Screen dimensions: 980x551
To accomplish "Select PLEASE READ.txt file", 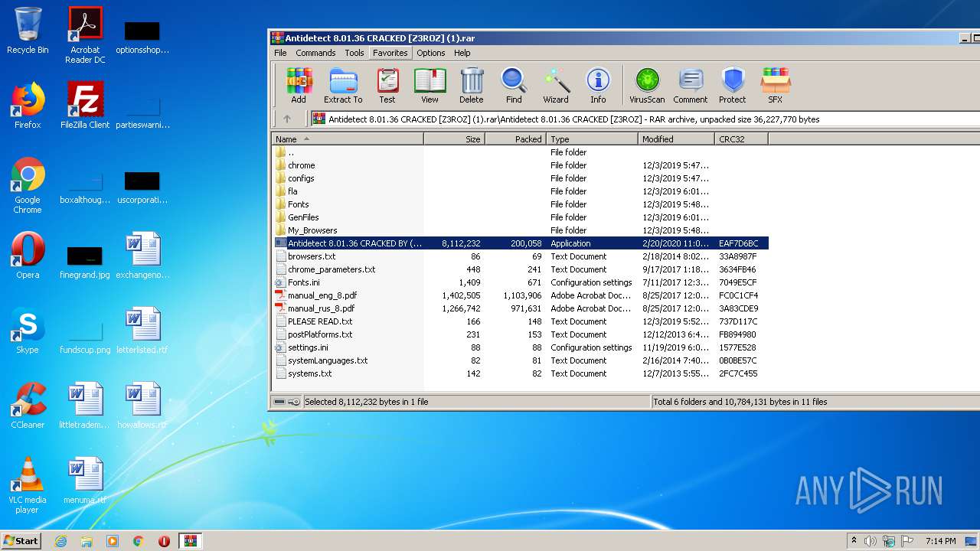I will point(521,321).
